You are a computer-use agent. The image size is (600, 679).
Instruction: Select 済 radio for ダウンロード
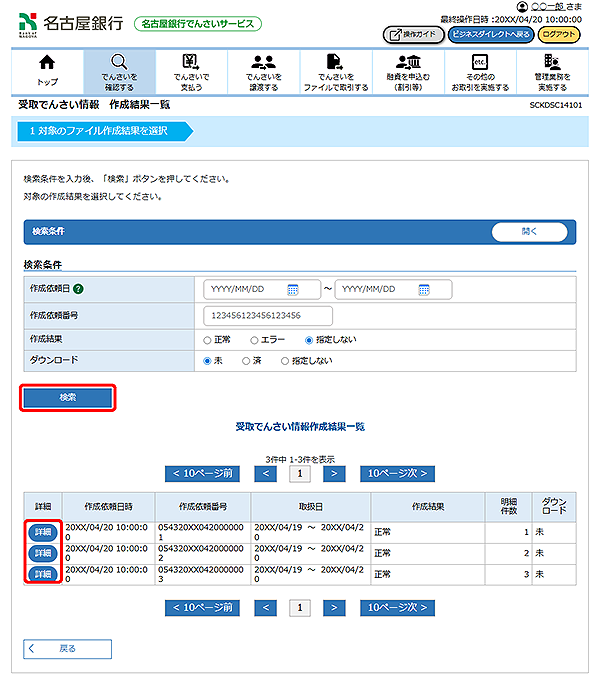(247, 361)
